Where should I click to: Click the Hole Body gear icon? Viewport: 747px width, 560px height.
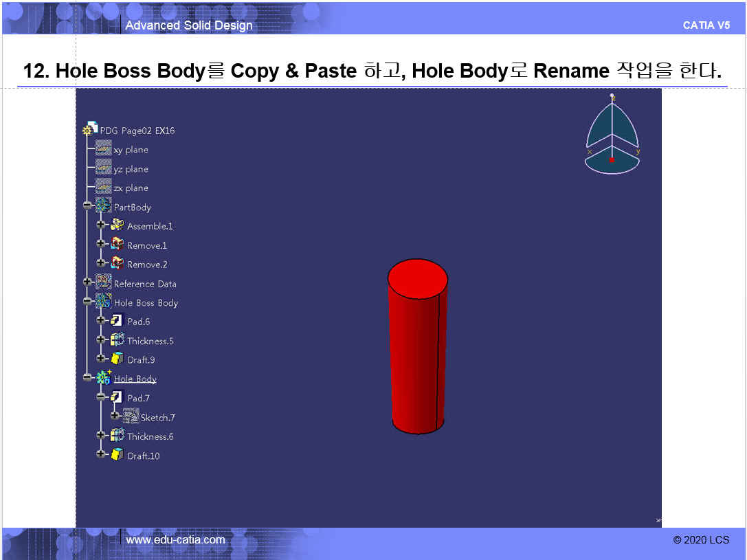[x=104, y=378]
